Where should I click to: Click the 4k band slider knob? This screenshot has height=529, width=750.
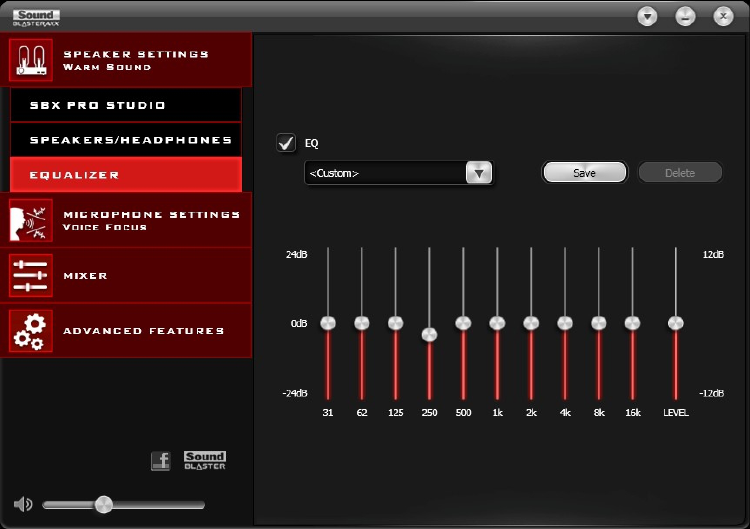(x=565, y=323)
